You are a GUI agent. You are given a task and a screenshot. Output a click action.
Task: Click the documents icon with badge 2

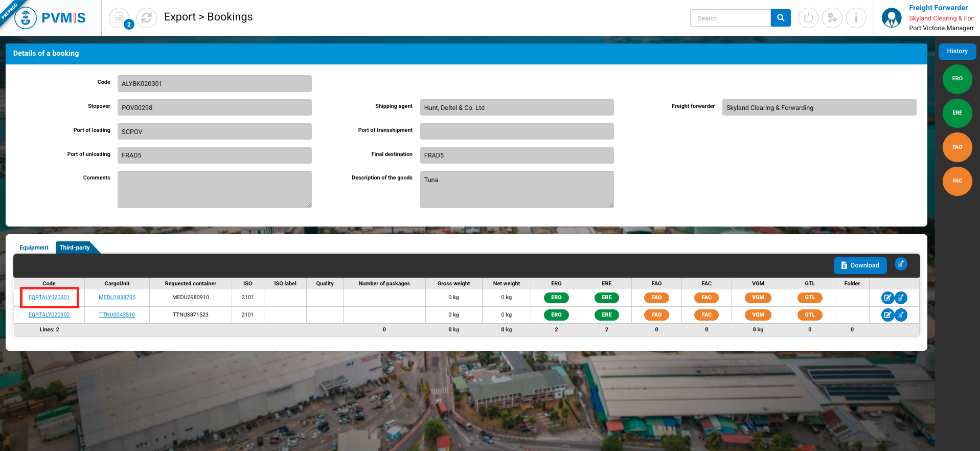(x=120, y=18)
